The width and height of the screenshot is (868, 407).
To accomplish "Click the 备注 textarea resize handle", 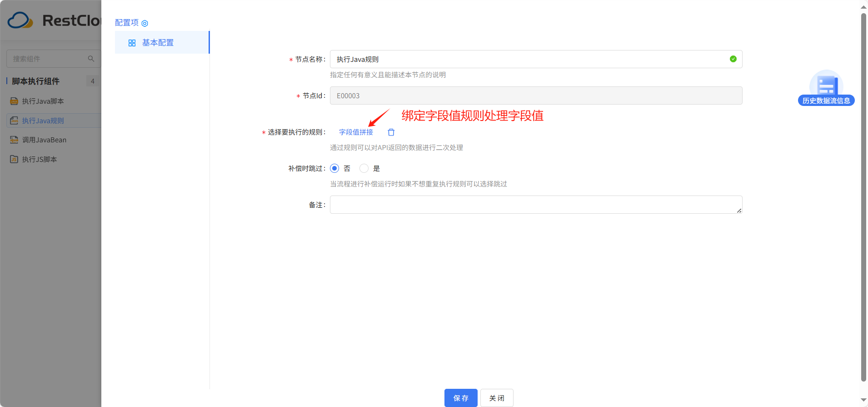I will tap(739, 211).
